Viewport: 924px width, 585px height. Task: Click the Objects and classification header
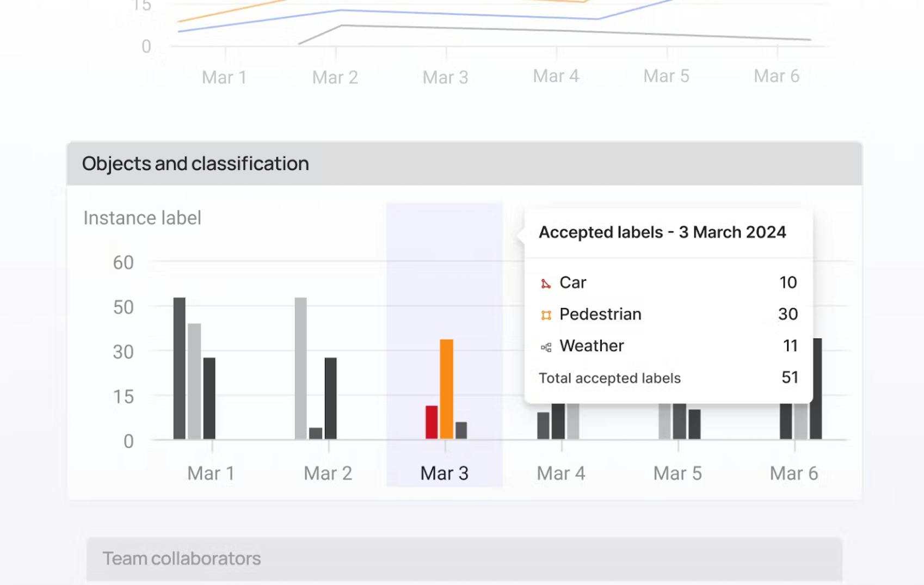tap(195, 164)
